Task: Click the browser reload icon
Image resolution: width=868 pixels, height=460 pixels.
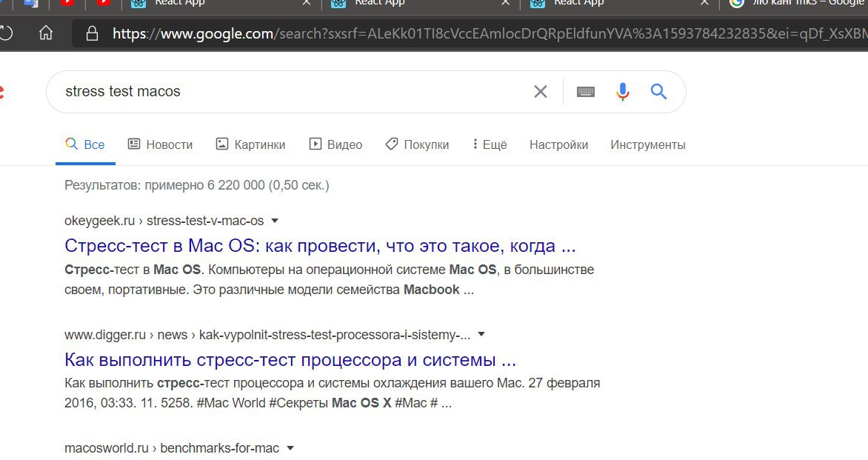Action: [5, 33]
